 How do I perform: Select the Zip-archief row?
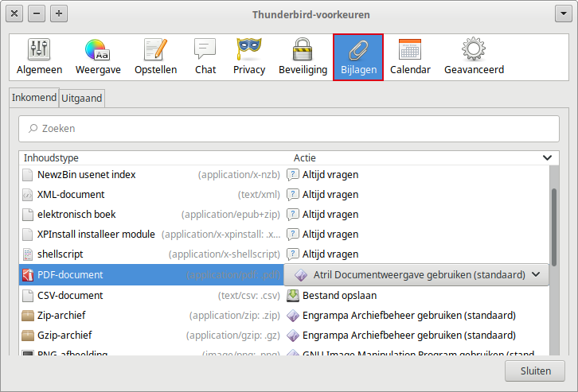(284, 316)
